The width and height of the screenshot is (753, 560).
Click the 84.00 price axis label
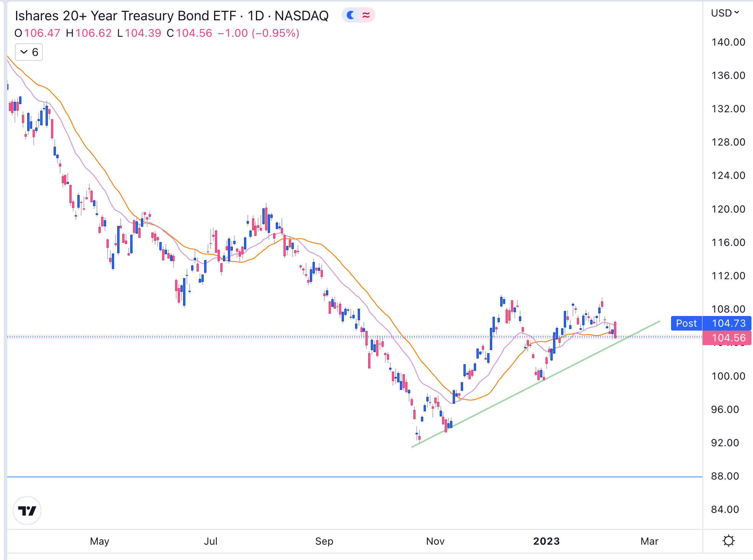pos(725,509)
